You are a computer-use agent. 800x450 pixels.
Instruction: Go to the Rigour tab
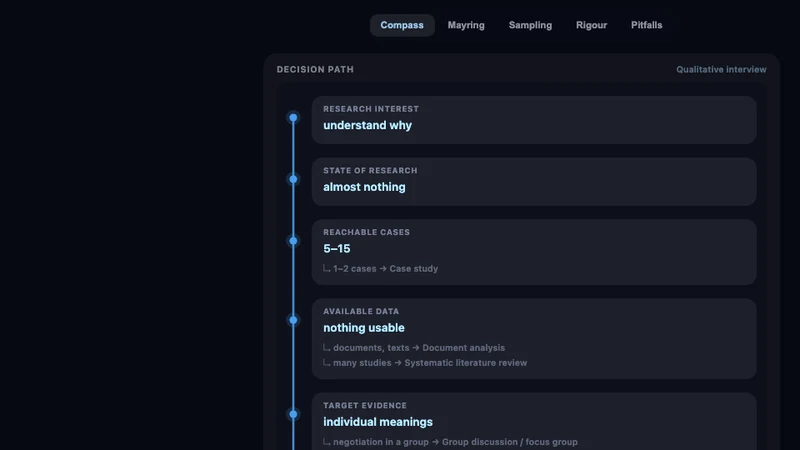[x=591, y=25]
